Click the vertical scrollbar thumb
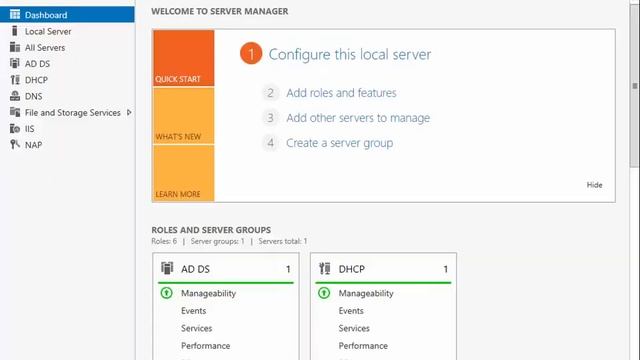 pyautogui.click(x=634, y=86)
